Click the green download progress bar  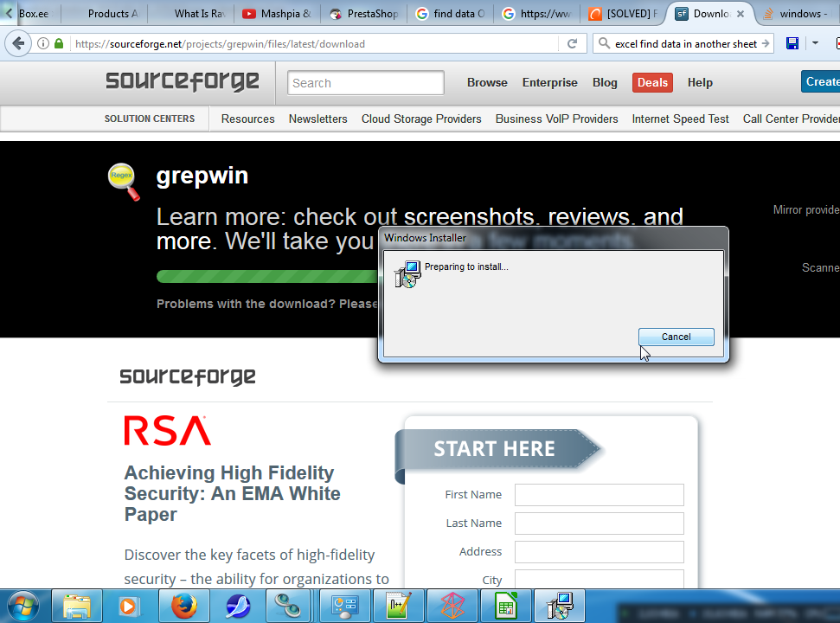point(266,276)
